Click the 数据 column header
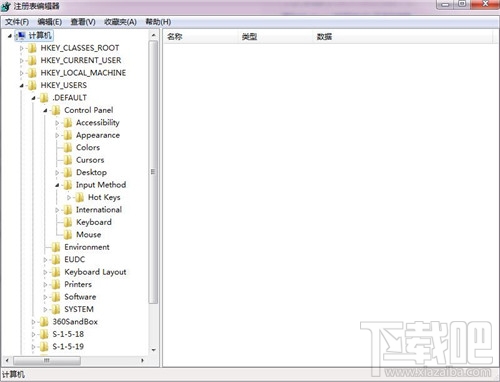Image resolution: width=500 pixels, height=382 pixels. (402, 37)
